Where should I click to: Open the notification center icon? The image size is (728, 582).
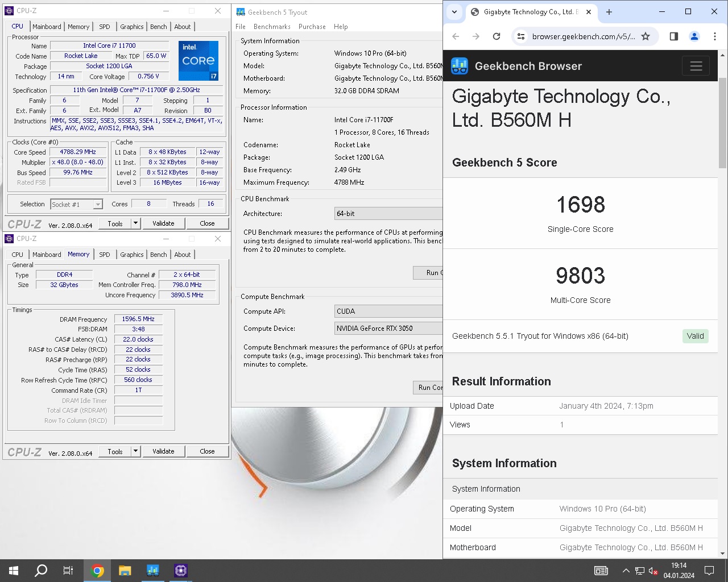pyautogui.click(x=709, y=571)
